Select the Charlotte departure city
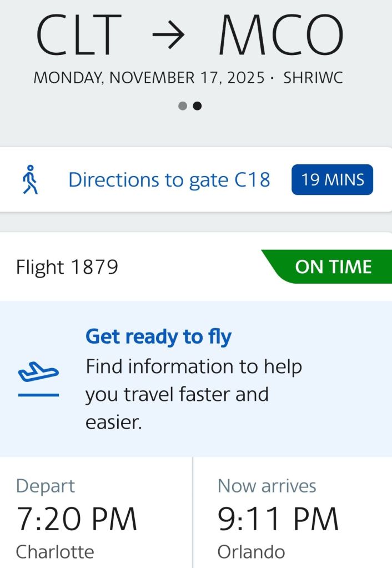The width and height of the screenshot is (392, 568). click(55, 552)
